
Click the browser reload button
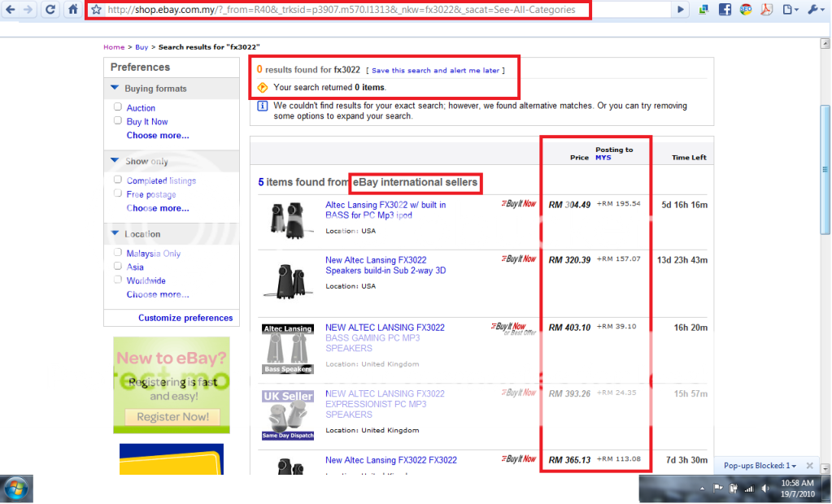50,10
